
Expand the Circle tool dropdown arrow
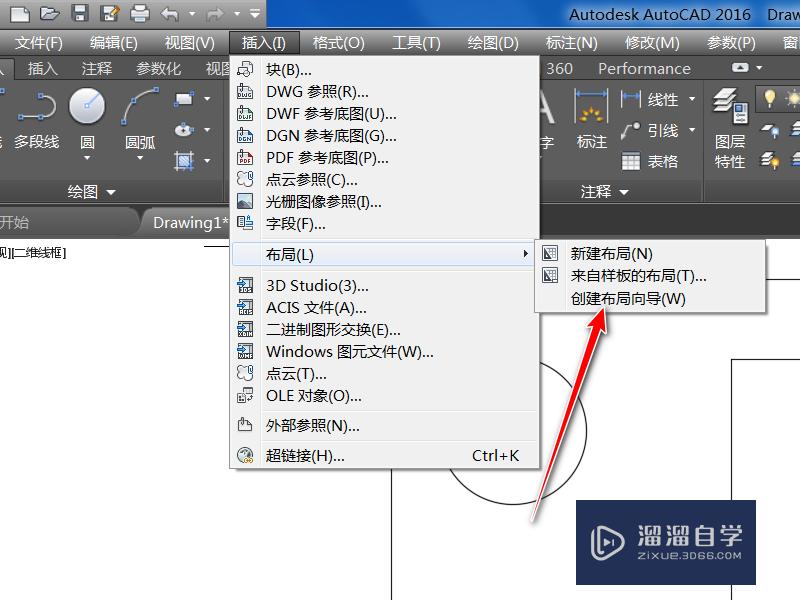[x=87, y=158]
